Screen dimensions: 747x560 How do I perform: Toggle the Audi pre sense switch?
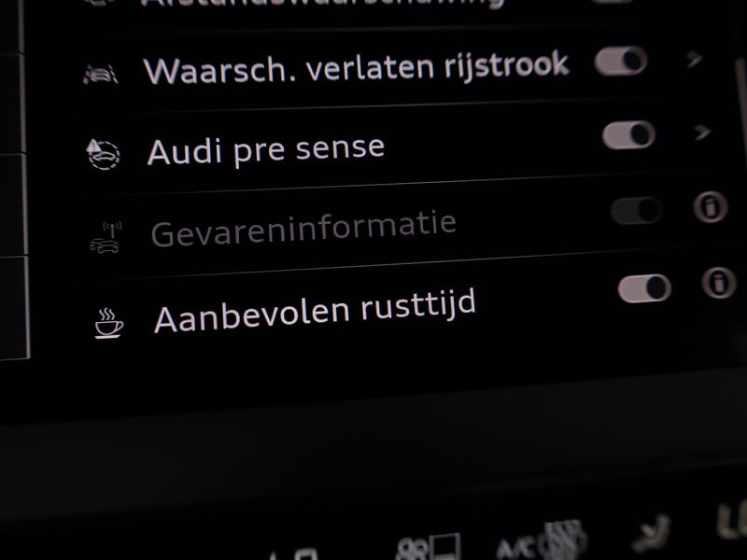point(628,134)
